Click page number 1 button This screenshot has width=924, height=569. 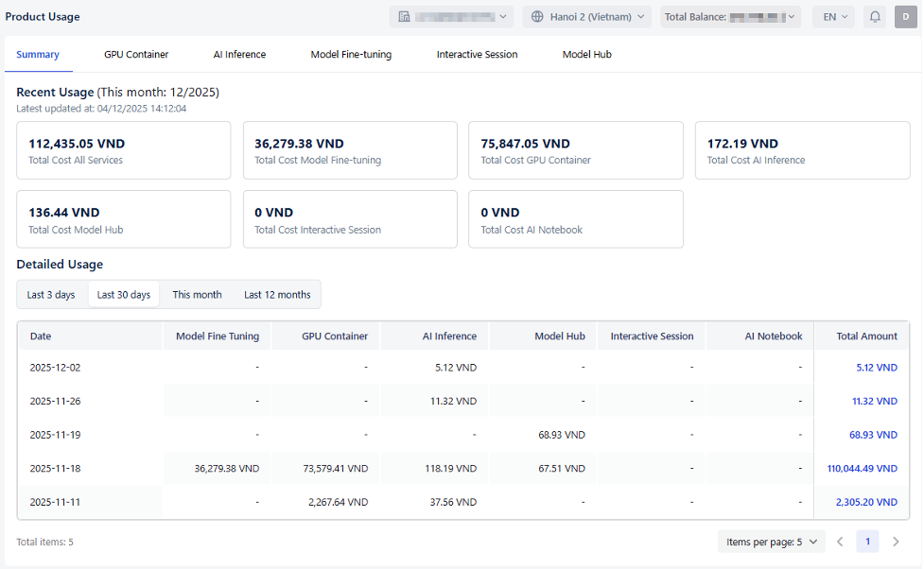tap(867, 542)
